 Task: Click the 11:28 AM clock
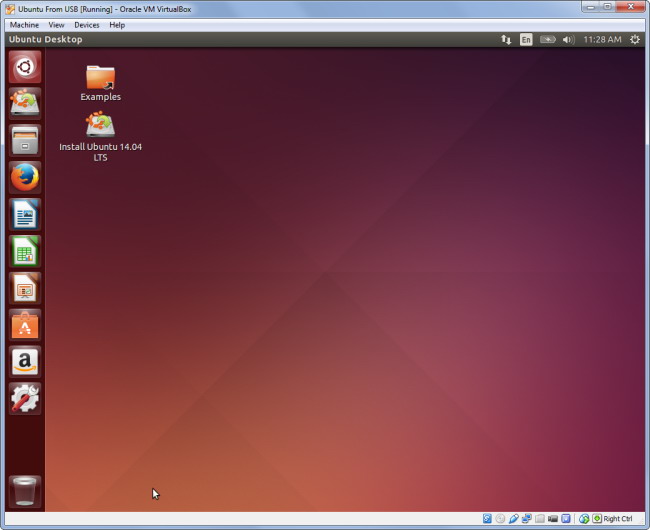601,40
